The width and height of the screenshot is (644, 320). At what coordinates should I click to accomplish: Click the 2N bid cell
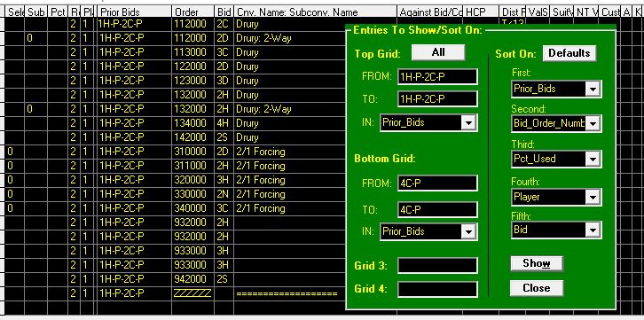pyautogui.click(x=224, y=194)
